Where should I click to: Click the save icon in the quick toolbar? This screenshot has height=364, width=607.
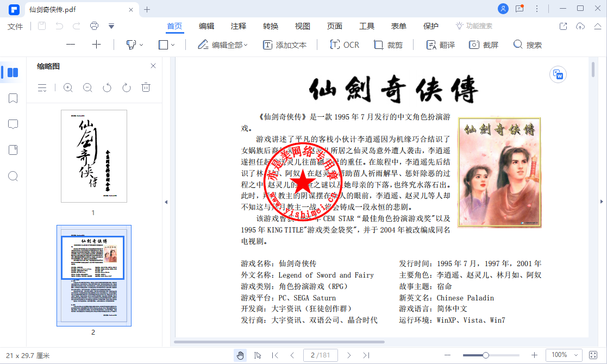pos(42,26)
